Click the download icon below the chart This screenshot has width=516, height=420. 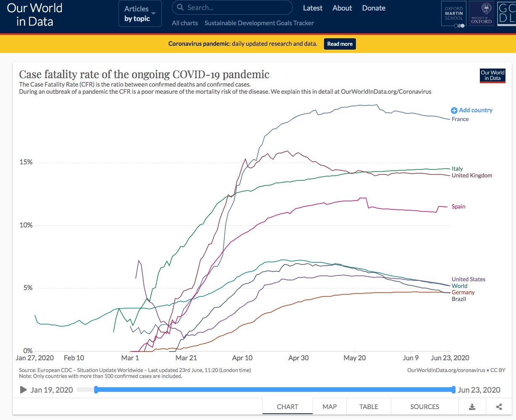[472, 407]
